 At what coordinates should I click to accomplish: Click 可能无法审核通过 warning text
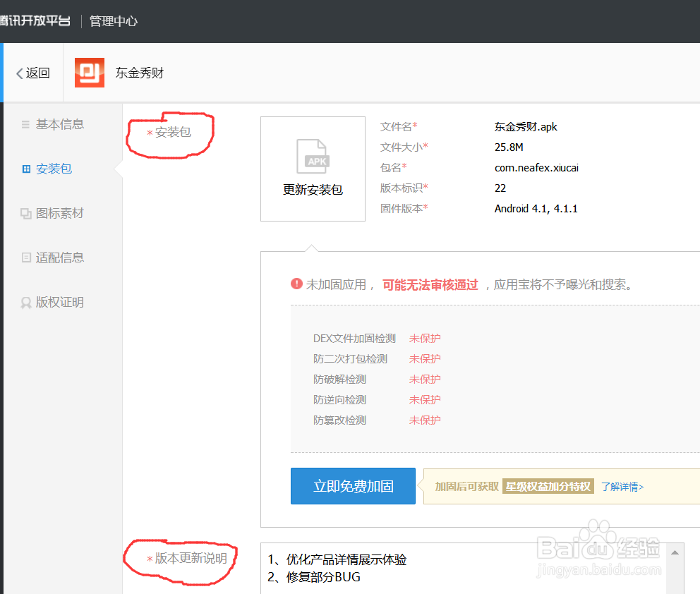pyautogui.click(x=430, y=285)
